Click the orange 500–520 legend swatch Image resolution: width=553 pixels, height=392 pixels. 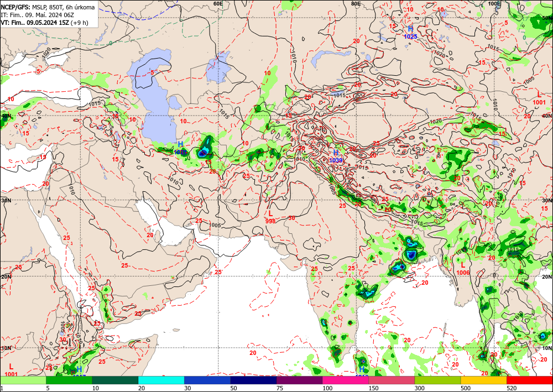pos(484,380)
